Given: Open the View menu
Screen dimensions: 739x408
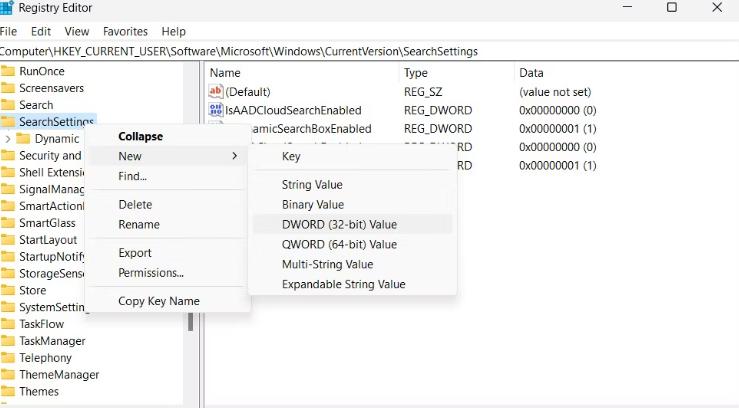Looking at the screenshot, I should click(x=77, y=32).
